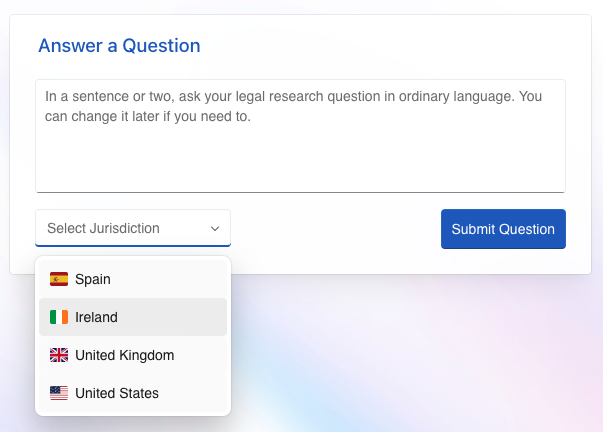Click the "Select Jurisdiction" placeholder text
This screenshot has width=603, height=432.
[x=103, y=228]
